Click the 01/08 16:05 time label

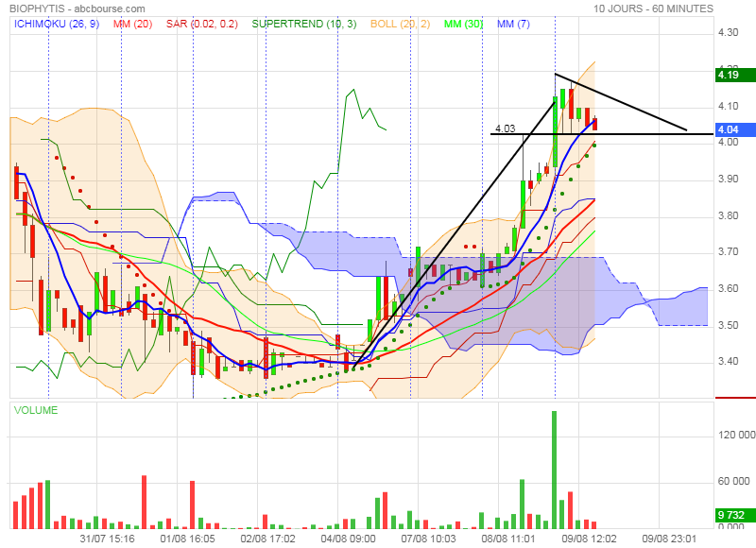coord(187,539)
